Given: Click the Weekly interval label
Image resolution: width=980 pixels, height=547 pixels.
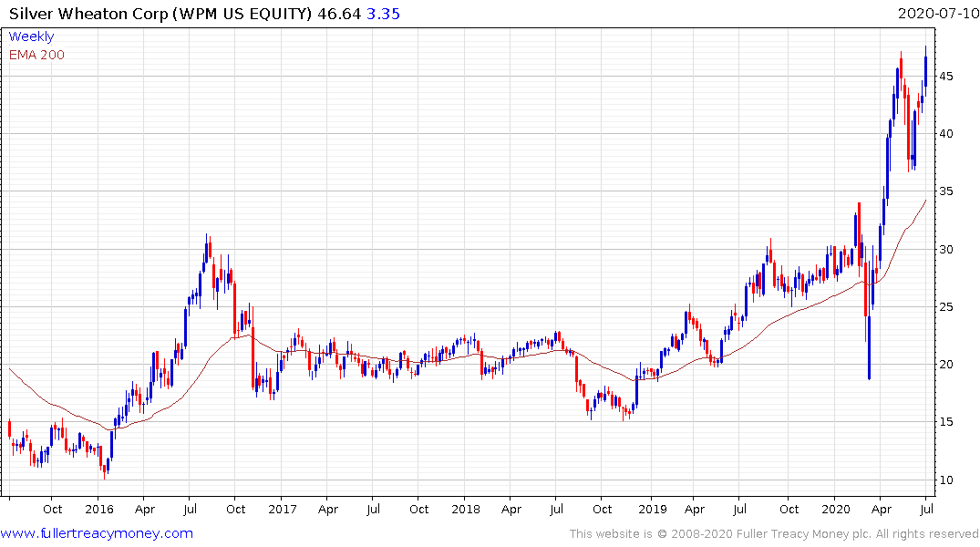Looking at the screenshot, I should [x=31, y=36].
